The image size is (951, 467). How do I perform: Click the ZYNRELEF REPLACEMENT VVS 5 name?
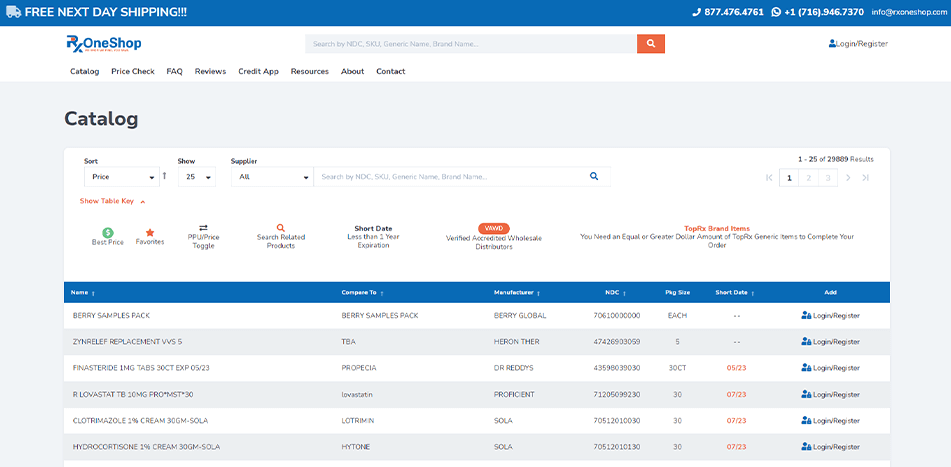tap(127, 341)
